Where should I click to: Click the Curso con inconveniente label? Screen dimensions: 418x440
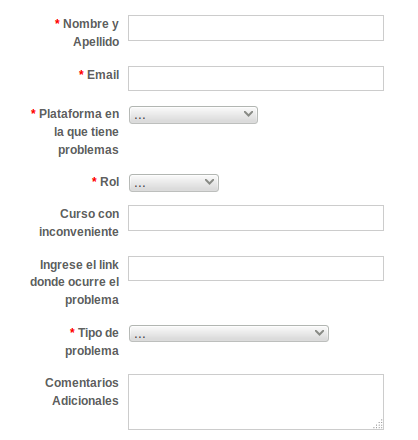[x=79, y=223]
